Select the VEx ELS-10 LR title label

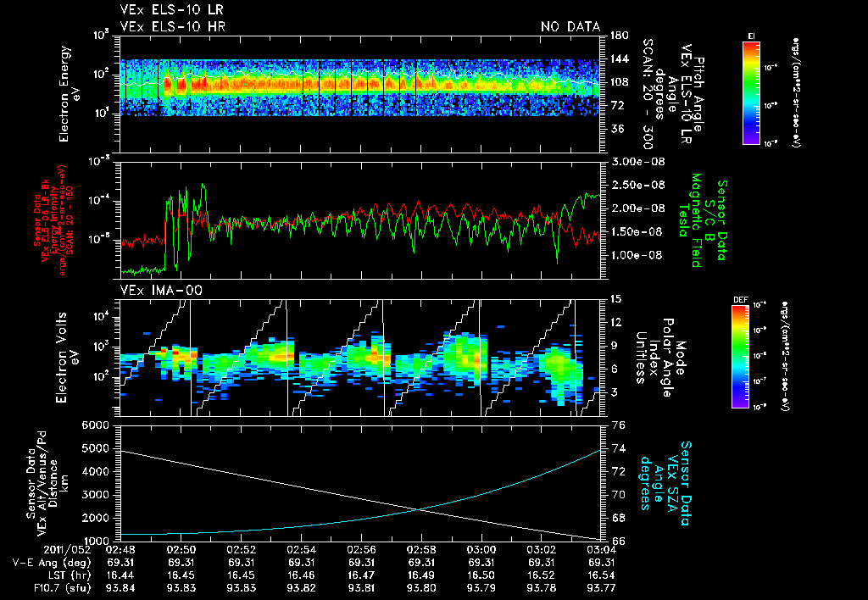(x=172, y=11)
